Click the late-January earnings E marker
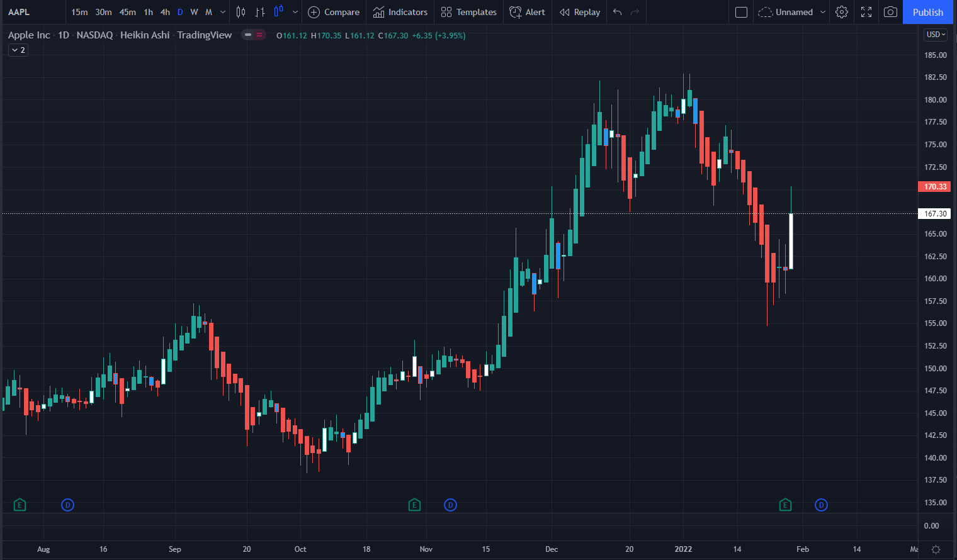 point(785,505)
